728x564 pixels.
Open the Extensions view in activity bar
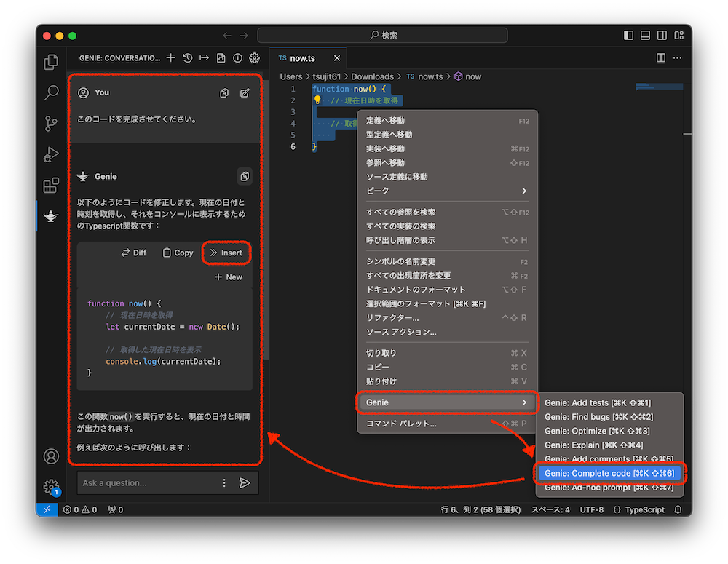click(x=51, y=186)
